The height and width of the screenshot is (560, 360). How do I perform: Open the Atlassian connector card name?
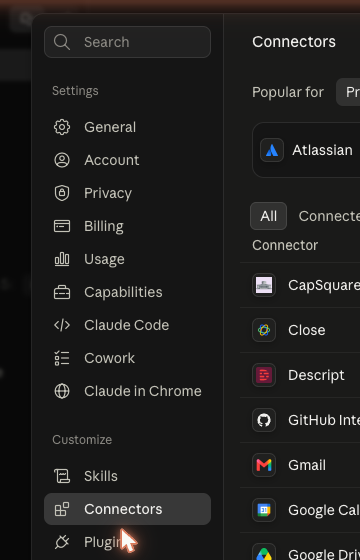pyautogui.click(x=322, y=150)
